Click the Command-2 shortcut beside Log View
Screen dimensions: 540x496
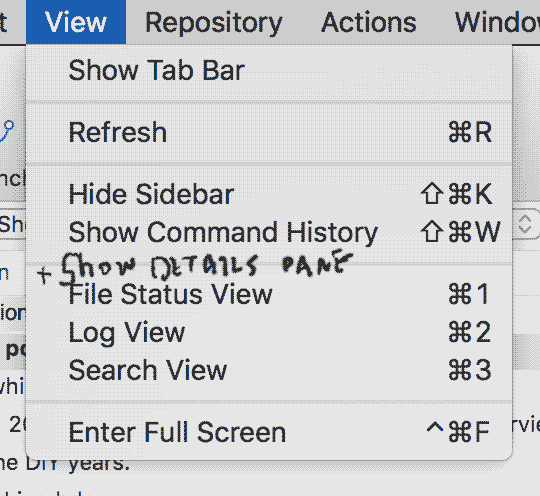[470, 332]
